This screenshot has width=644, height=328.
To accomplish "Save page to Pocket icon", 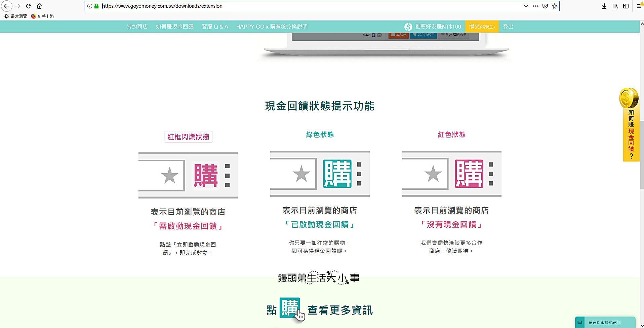I will click(x=545, y=6).
